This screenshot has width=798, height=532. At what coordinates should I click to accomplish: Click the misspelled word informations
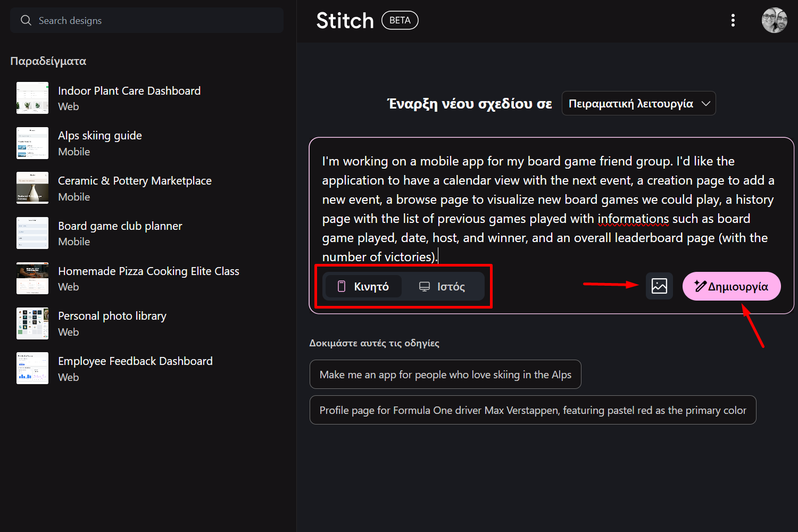633,219
